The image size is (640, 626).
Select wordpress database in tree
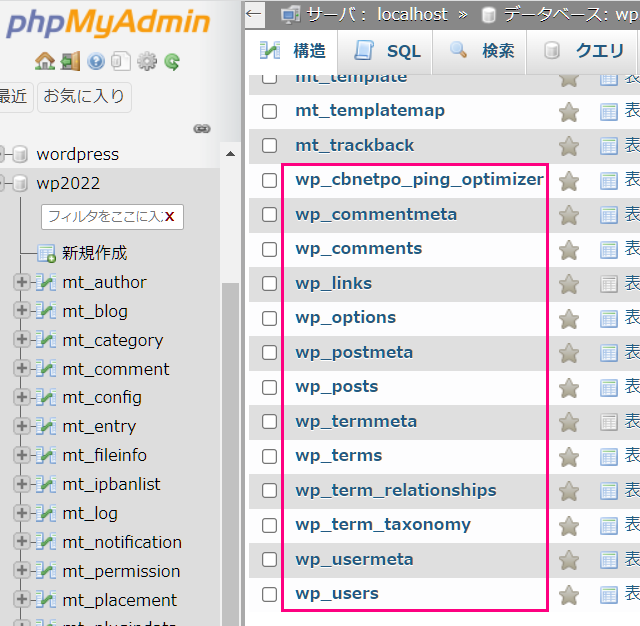coord(78,155)
